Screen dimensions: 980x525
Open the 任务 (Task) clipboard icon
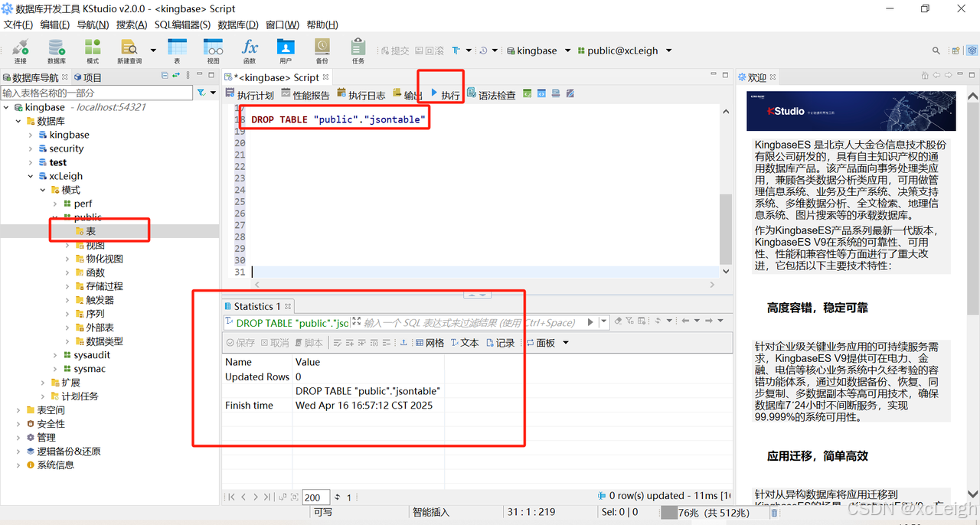point(358,51)
